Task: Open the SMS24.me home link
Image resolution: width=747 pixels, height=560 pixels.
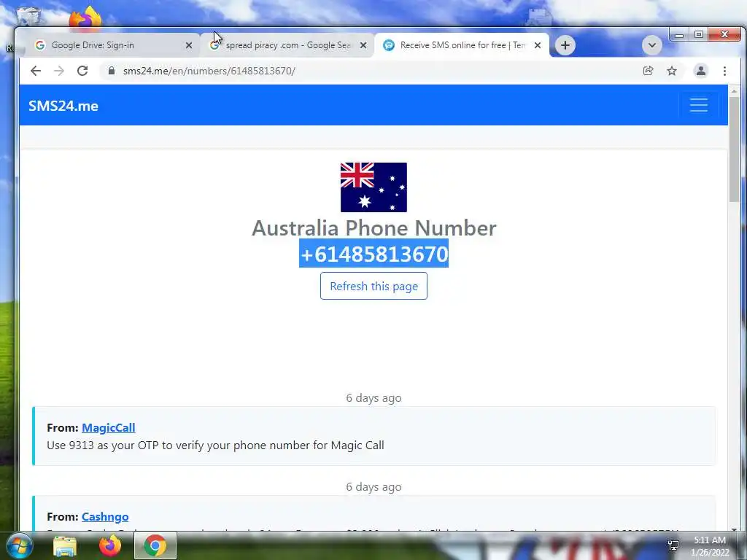Action: point(63,106)
